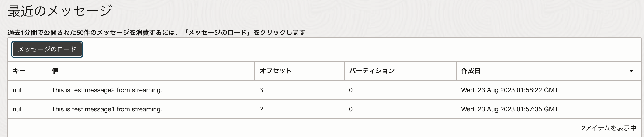The height and width of the screenshot is (137, 644).
Task: Click the null key of the second row
Action: point(18,109)
